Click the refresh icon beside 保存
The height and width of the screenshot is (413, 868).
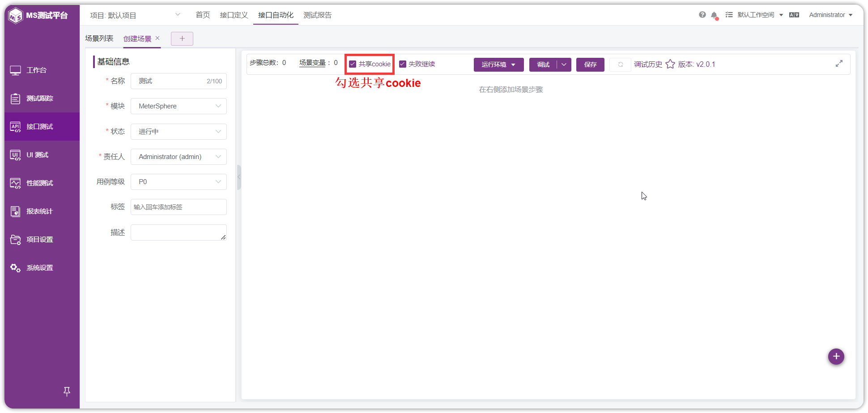(621, 65)
